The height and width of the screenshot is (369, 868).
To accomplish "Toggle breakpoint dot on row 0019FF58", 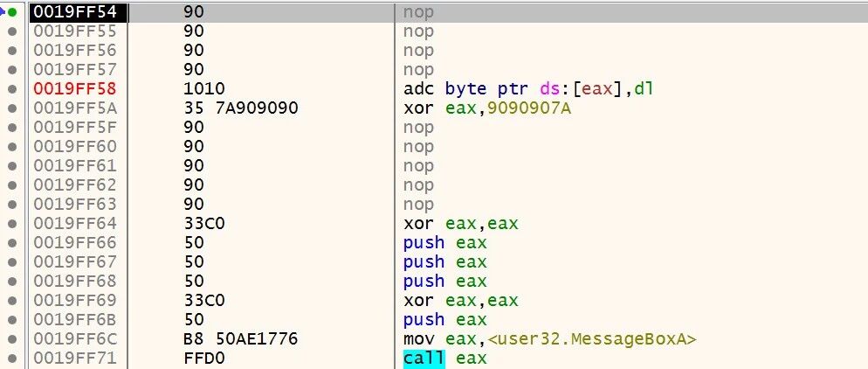I will pyautogui.click(x=12, y=88).
